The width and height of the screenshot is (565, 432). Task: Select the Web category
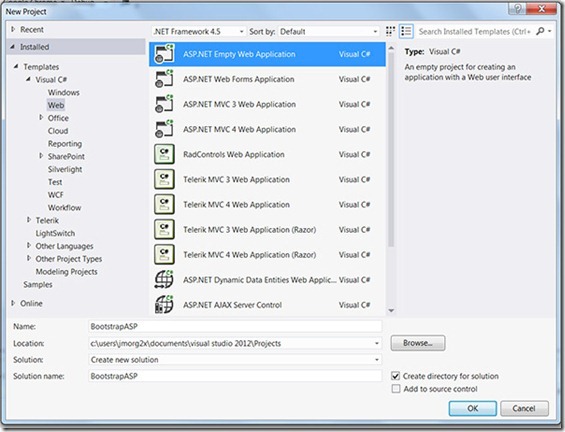coord(56,105)
